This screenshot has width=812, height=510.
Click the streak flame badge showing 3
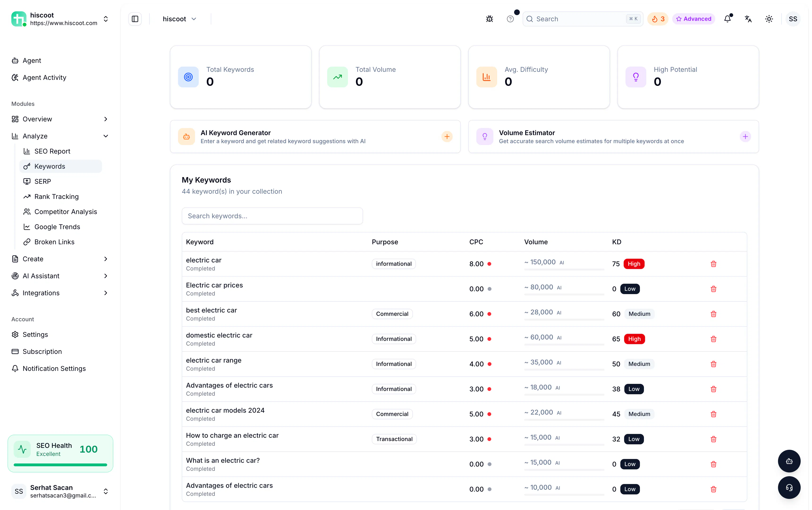pos(658,19)
